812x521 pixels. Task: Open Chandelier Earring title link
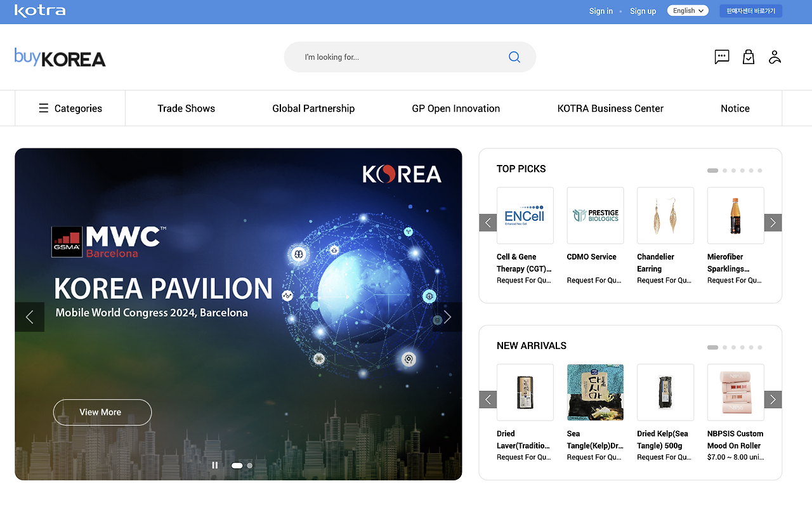pos(656,263)
